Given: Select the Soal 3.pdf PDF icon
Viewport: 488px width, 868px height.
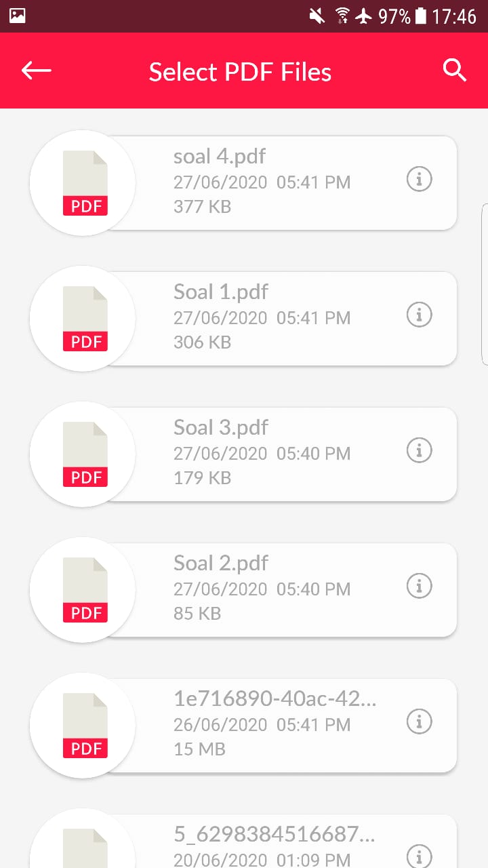Looking at the screenshot, I should point(84,454).
